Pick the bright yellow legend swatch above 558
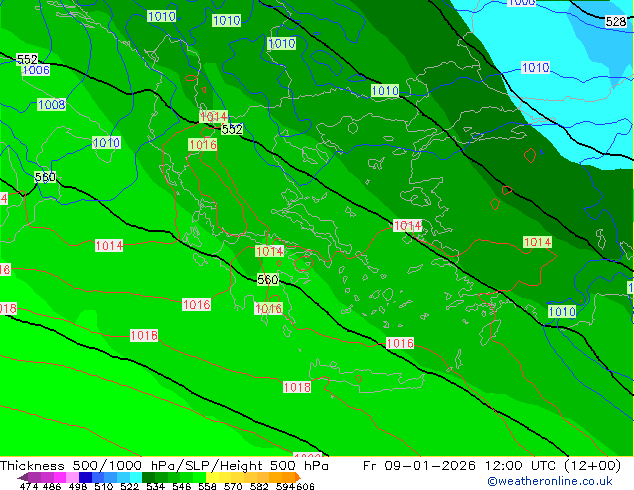The height and width of the screenshot is (490, 634). (x=212, y=477)
